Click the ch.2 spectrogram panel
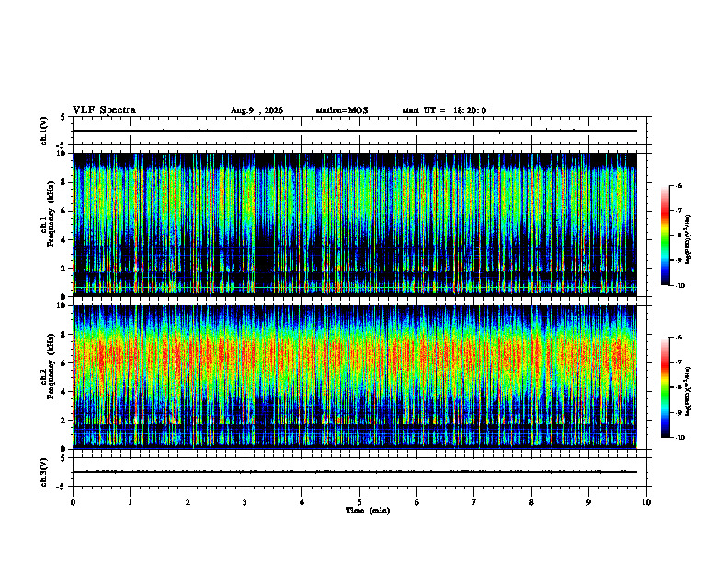The image size is (728, 563). pos(355,377)
